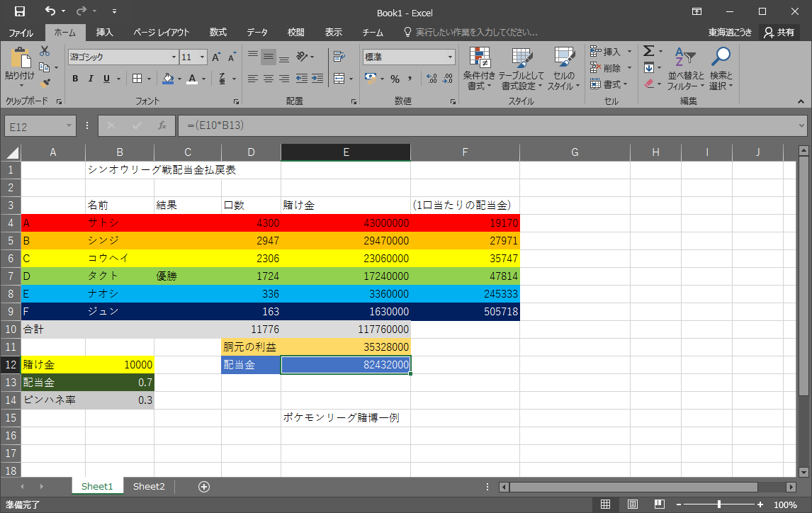The width and height of the screenshot is (812, 513).
Task: Center text horizontally
Action: (269, 79)
